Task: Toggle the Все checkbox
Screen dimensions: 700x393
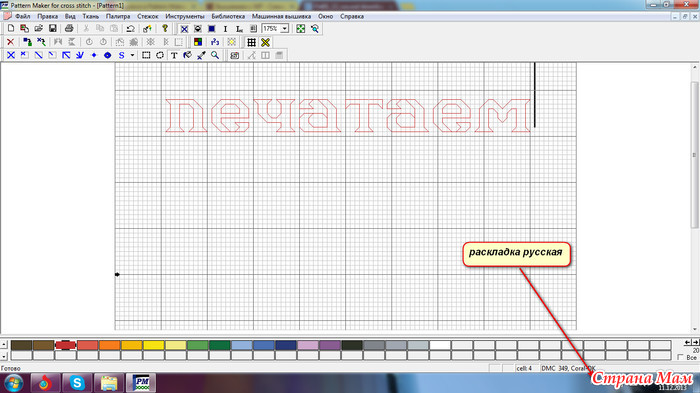Action: (680, 357)
